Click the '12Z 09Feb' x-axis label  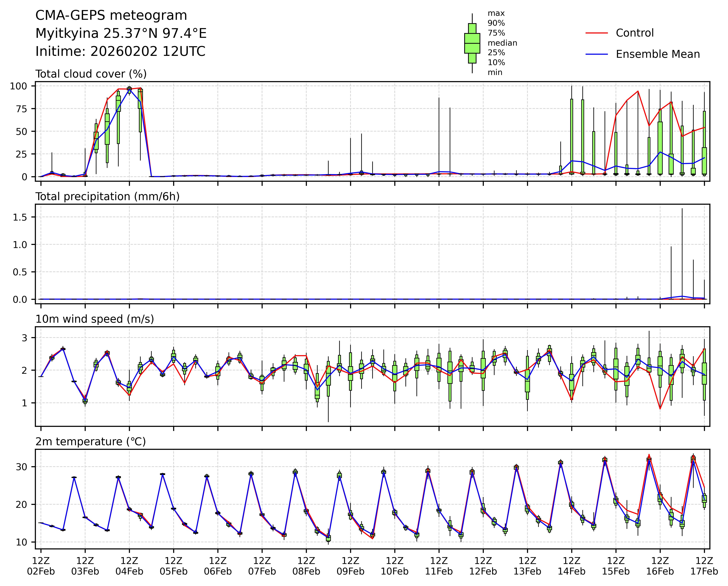pyautogui.click(x=350, y=566)
